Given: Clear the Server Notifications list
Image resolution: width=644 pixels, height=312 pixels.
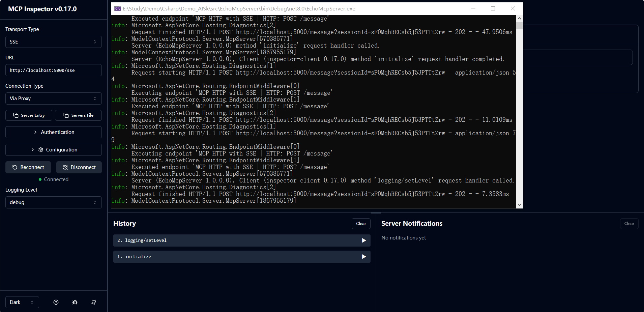Looking at the screenshot, I should click(x=629, y=224).
